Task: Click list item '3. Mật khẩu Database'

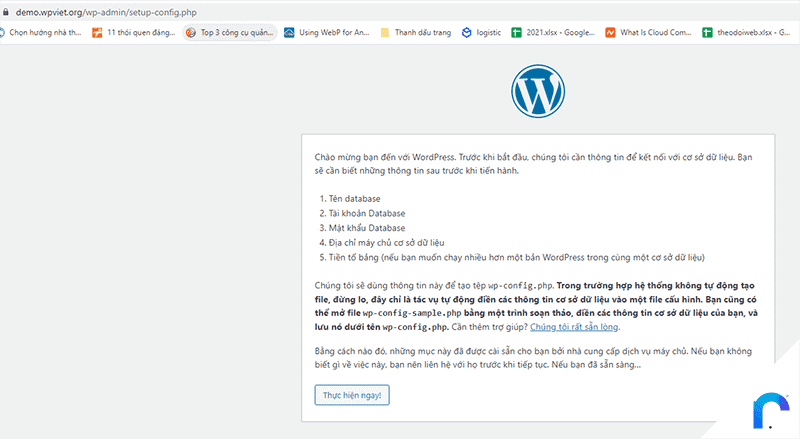Action: coord(362,228)
